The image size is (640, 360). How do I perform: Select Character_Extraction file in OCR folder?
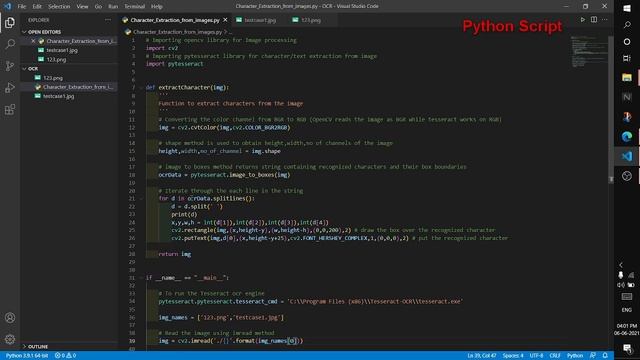[x=78, y=87]
